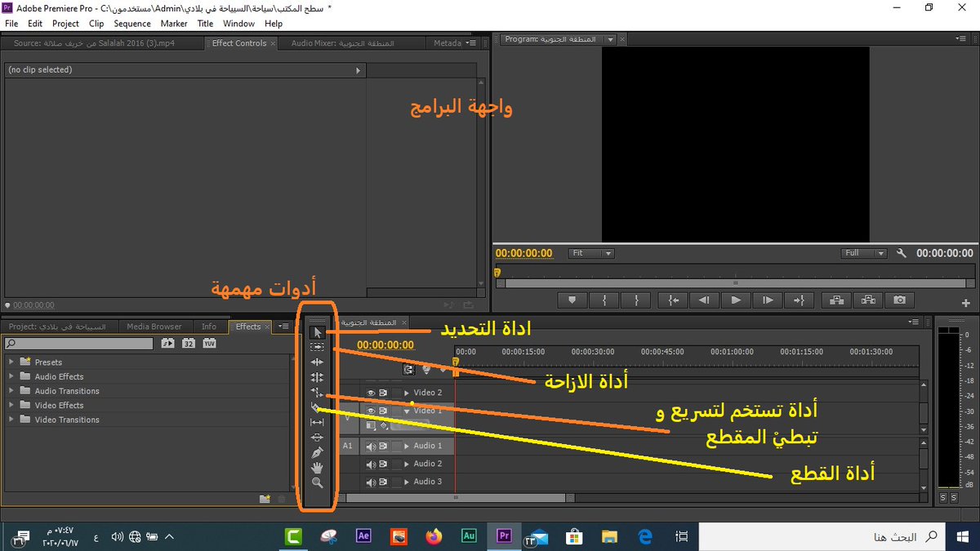Expand the Audio Transitions folder

point(11,391)
